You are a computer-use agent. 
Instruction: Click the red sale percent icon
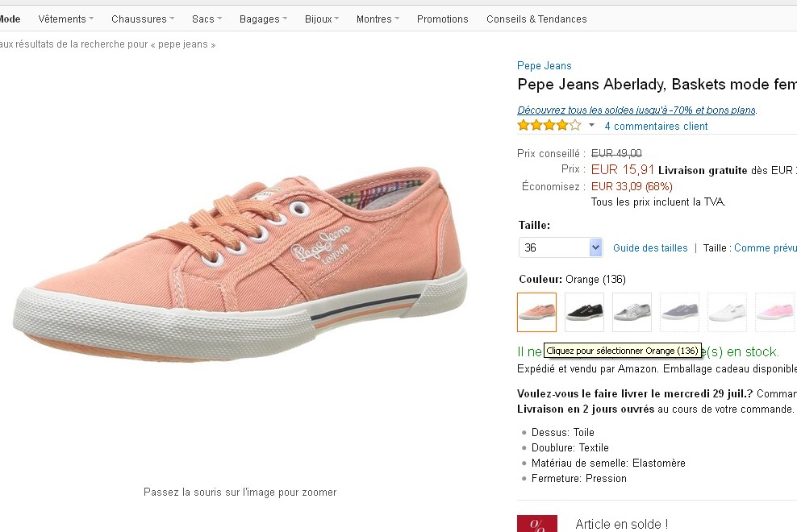[536, 524]
